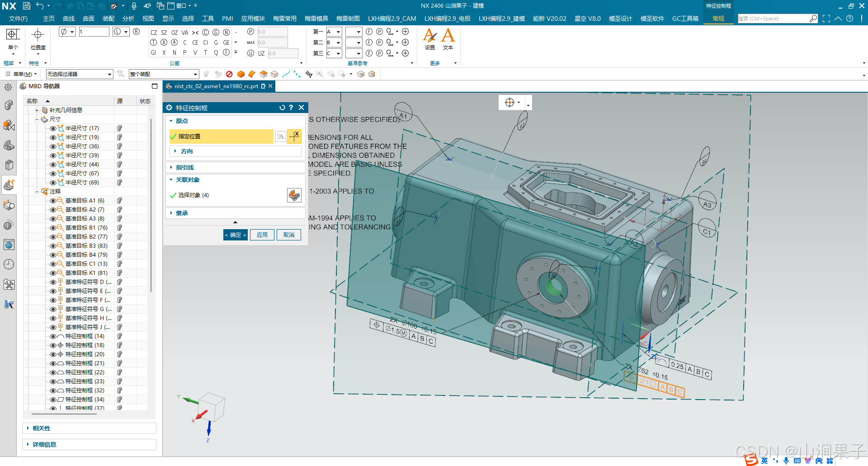The width and height of the screenshot is (868, 466).
Task: Toggle the circled U unequal tolerance option
Action: coord(251,53)
